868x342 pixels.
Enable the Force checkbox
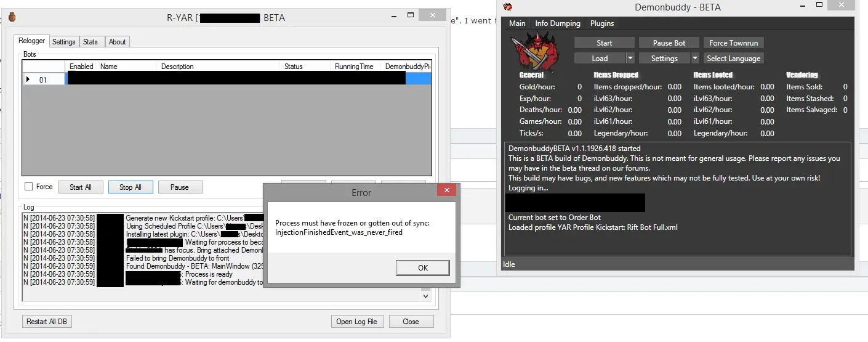28,187
